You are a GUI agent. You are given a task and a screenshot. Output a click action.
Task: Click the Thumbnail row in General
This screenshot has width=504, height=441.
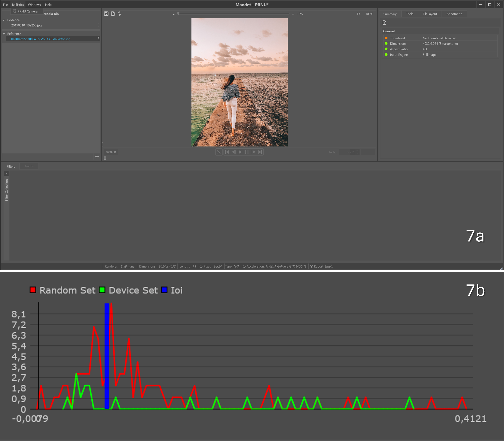pyautogui.click(x=440, y=38)
